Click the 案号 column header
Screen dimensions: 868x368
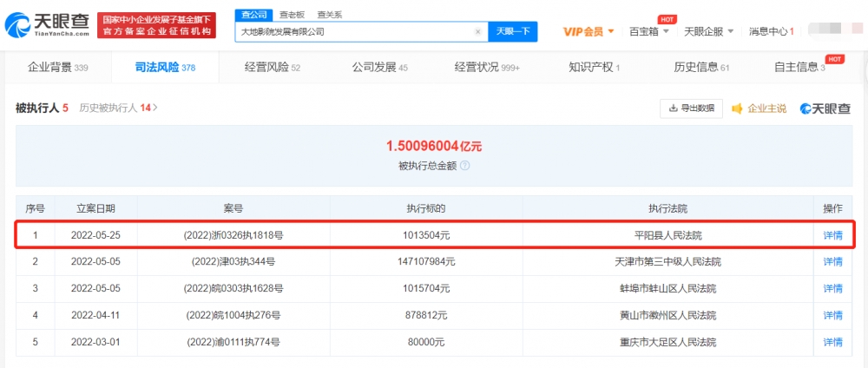pos(233,208)
